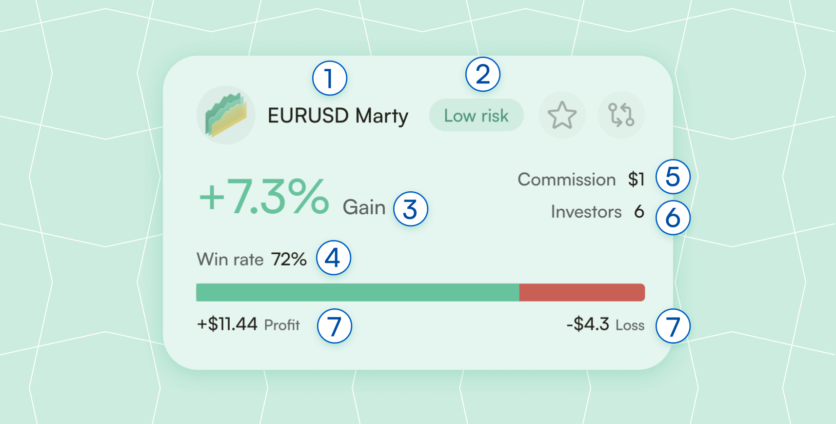Image resolution: width=836 pixels, height=424 pixels.
Task: Select the Commission $1 value
Action: pos(636,180)
